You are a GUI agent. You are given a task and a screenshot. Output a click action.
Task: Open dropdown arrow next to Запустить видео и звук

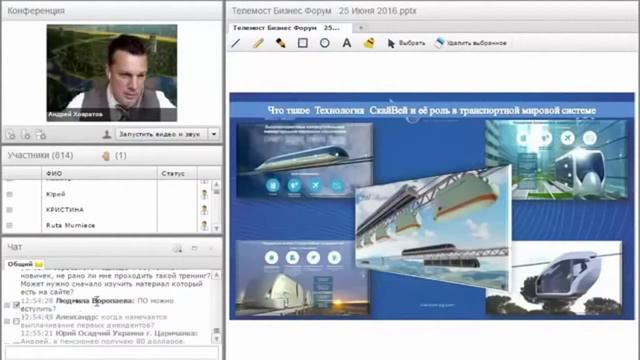pyautogui.click(x=214, y=134)
